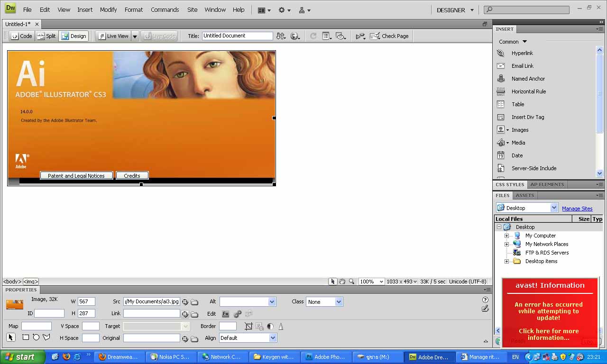607x364 pixels.
Task: Edit image with the Fireworks Fw icon
Action: [226, 314]
